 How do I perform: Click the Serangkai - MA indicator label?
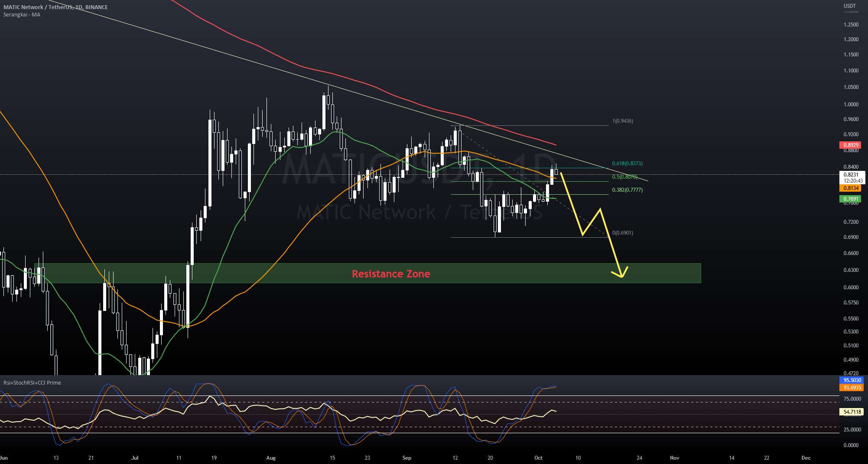click(x=22, y=15)
